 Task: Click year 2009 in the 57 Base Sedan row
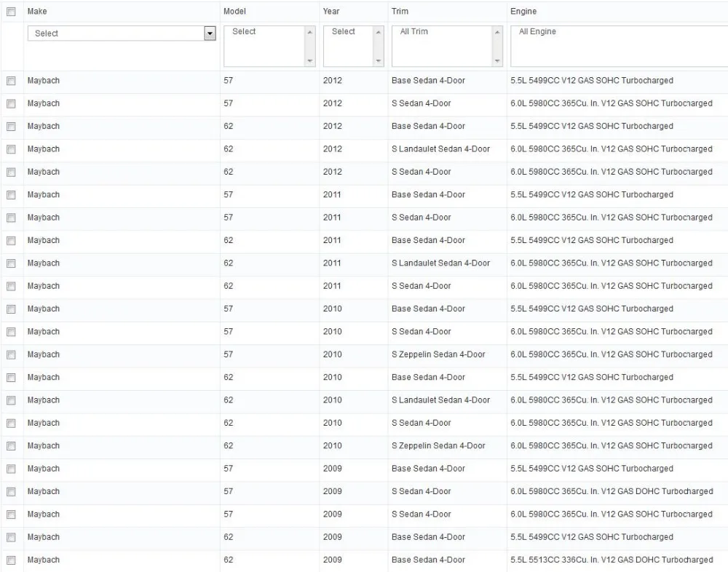point(333,469)
